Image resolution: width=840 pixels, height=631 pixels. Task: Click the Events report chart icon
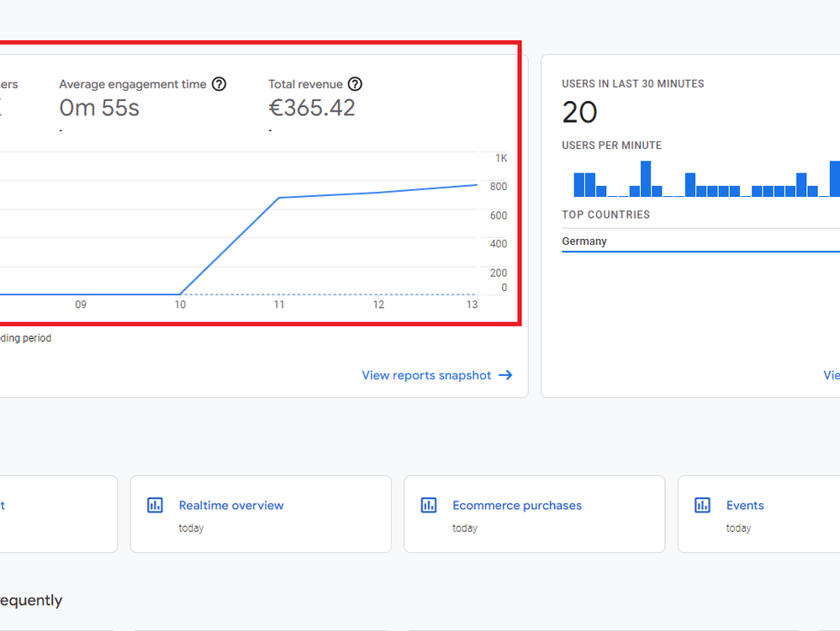(x=702, y=505)
